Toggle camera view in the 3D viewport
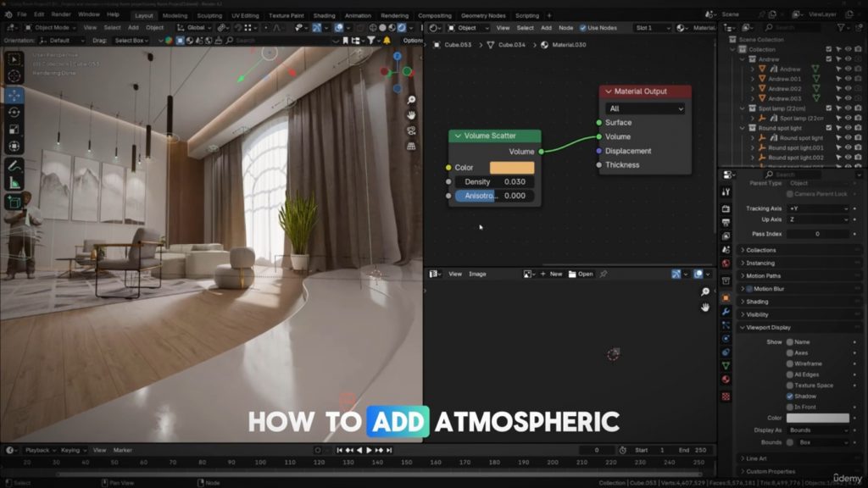 click(411, 130)
